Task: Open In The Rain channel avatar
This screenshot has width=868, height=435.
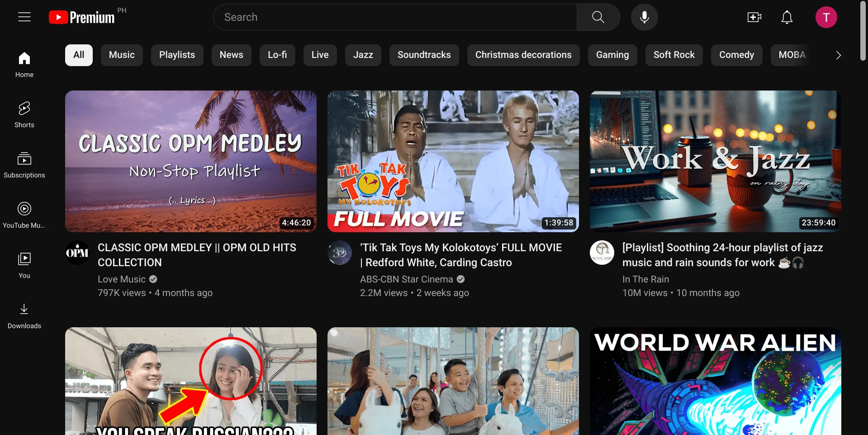Action: 602,253
